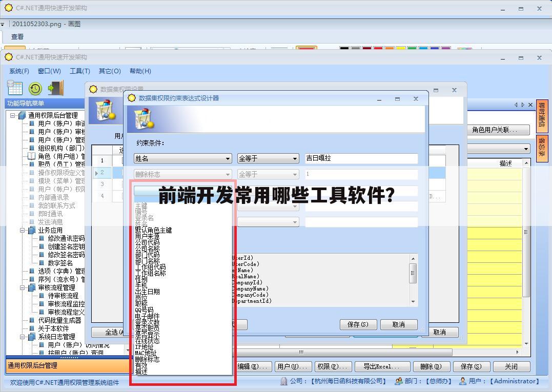Switch to the 查看 tab in the Paint window

click(17, 36)
